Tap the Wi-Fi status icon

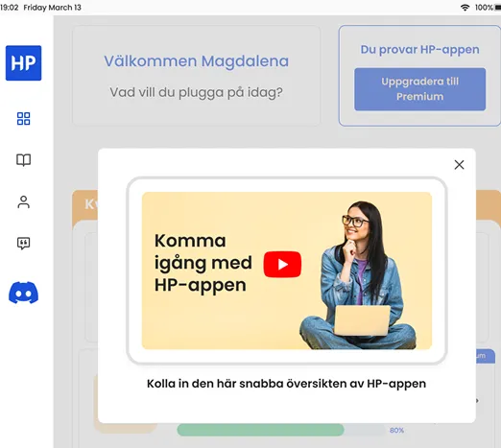pyautogui.click(x=465, y=8)
